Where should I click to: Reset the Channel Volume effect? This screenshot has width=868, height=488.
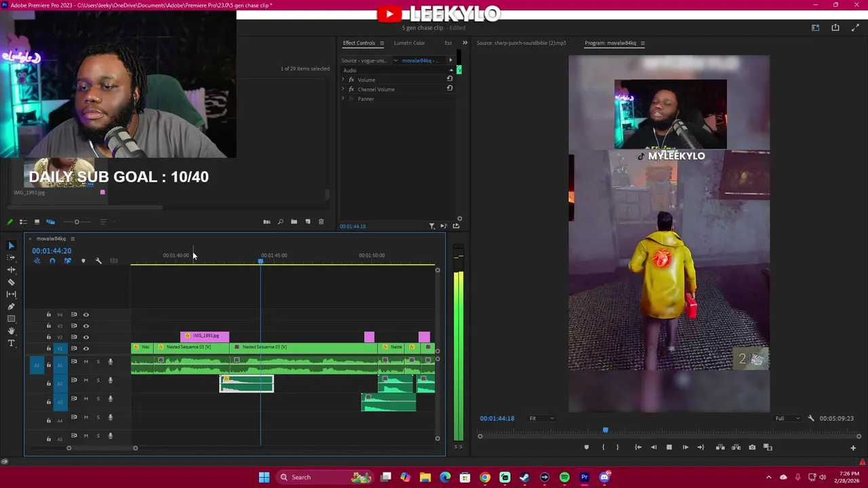[x=450, y=88]
